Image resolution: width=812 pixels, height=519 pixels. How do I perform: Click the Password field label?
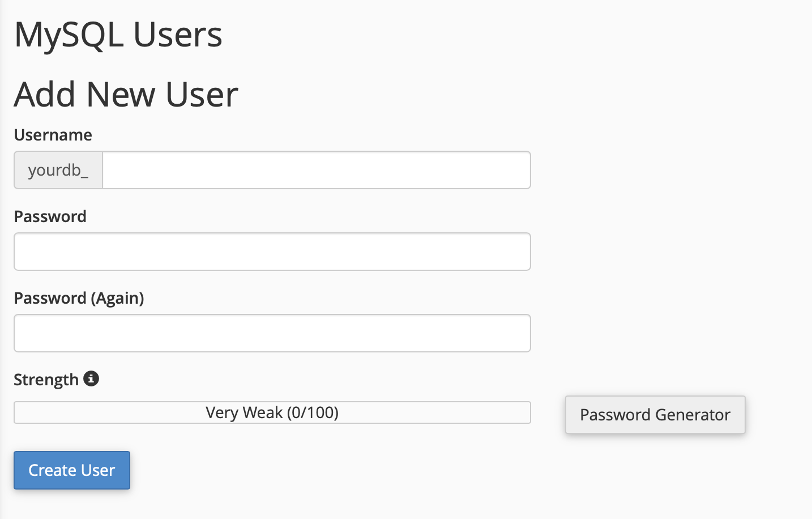(50, 216)
